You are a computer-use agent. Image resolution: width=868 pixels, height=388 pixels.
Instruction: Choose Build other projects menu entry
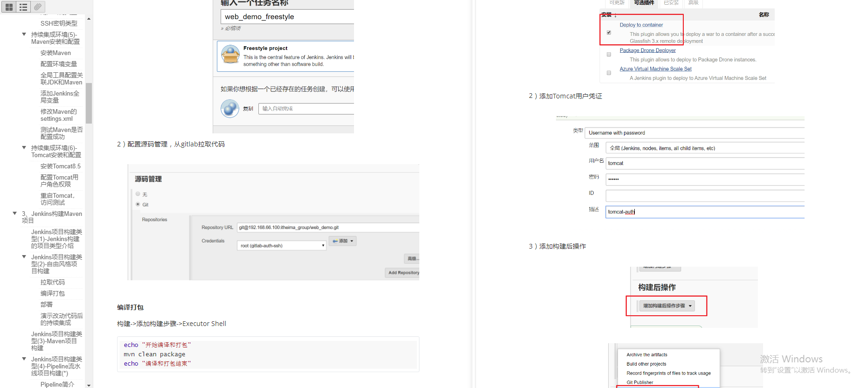tap(646, 364)
